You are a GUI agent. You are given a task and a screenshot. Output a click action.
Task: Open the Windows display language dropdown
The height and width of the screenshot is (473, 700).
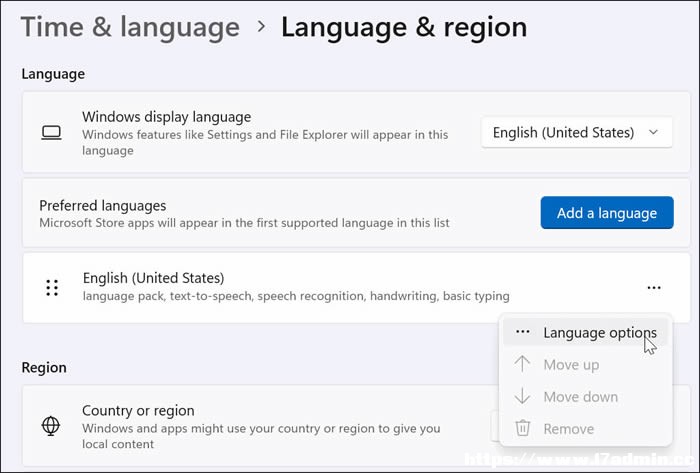tap(577, 133)
